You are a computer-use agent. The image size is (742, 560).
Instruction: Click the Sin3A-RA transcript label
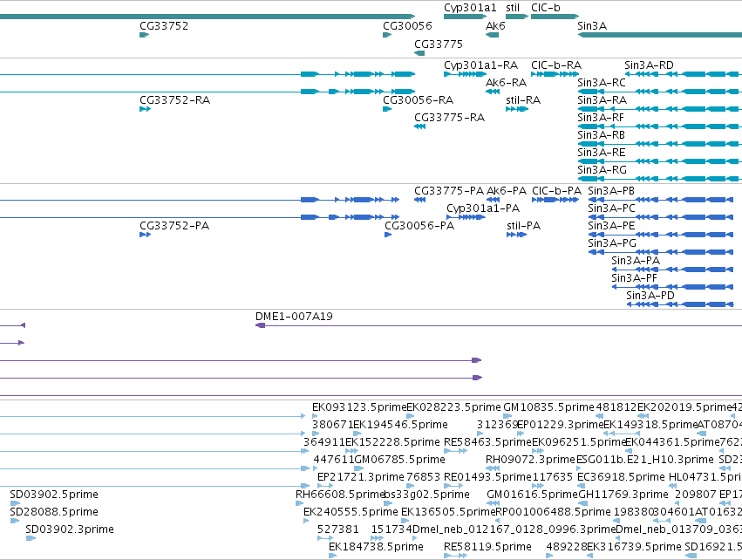[602, 100]
